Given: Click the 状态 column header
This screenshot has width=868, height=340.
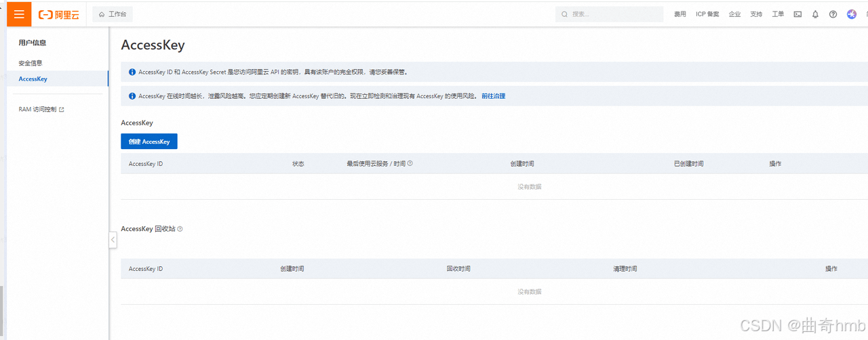Looking at the screenshot, I should pos(298,164).
